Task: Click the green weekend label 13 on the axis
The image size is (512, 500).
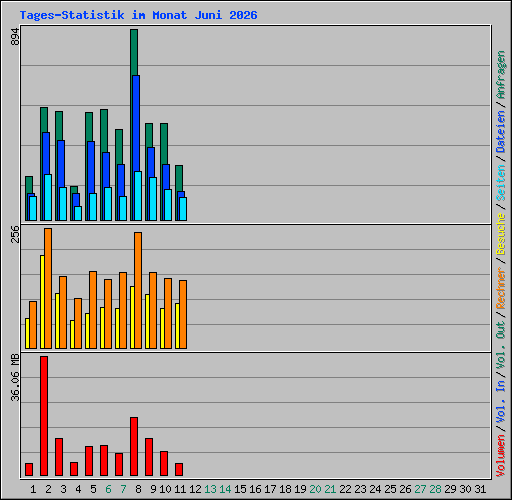Action: pos(210,489)
